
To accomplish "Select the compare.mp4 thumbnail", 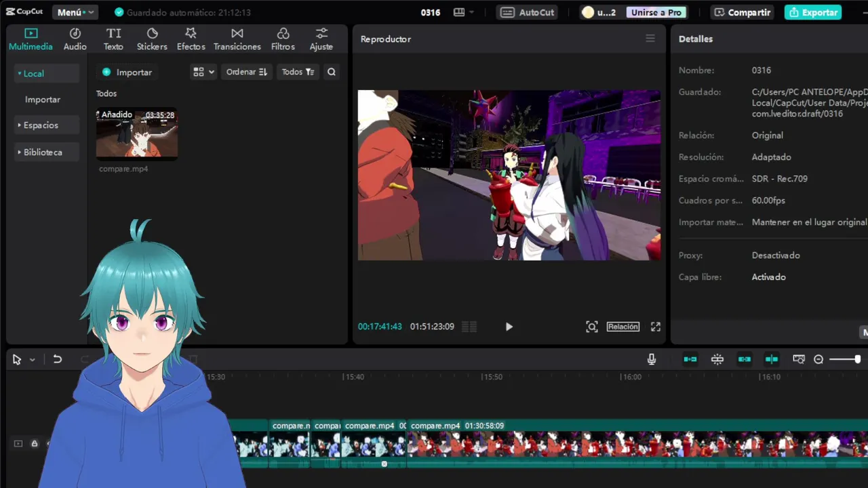I will pos(137,133).
